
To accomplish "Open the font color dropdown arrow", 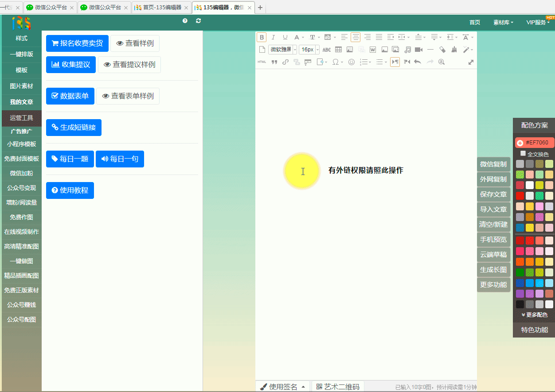I will [303, 37].
